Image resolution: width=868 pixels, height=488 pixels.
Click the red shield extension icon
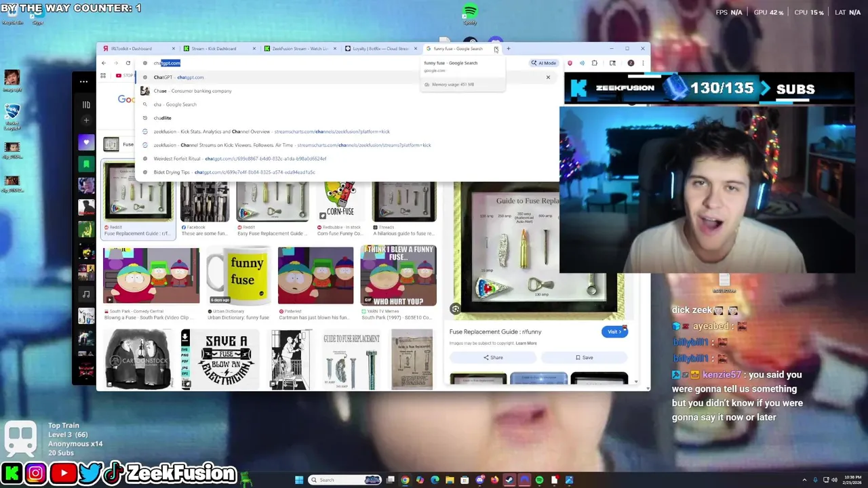(x=570, y=63)
